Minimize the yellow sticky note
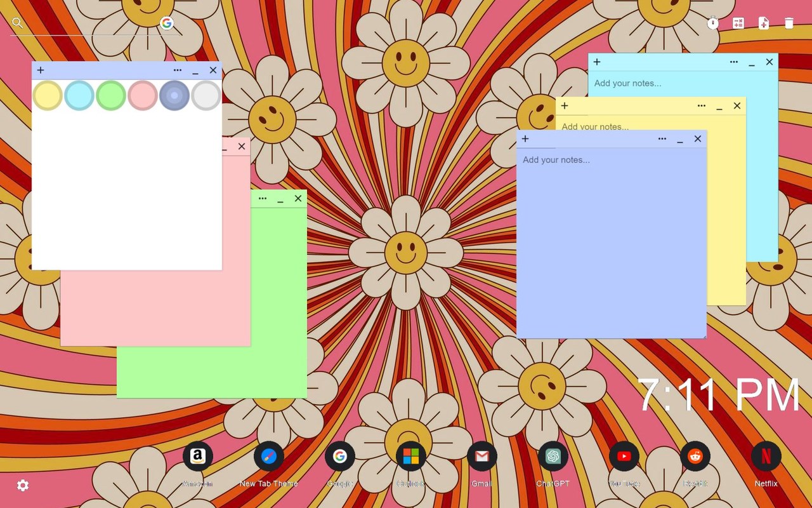This screenshot has width=812, height=508. click(x=719, y=107)
